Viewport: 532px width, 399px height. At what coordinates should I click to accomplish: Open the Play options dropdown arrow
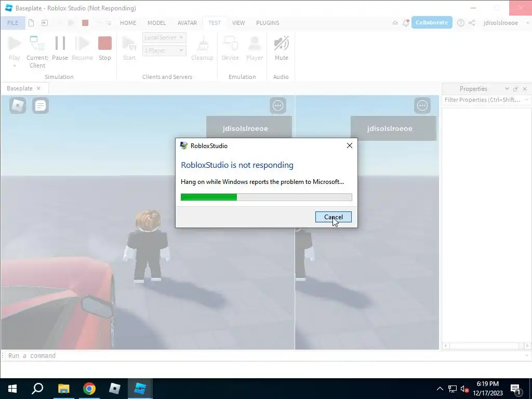[14, 66]
